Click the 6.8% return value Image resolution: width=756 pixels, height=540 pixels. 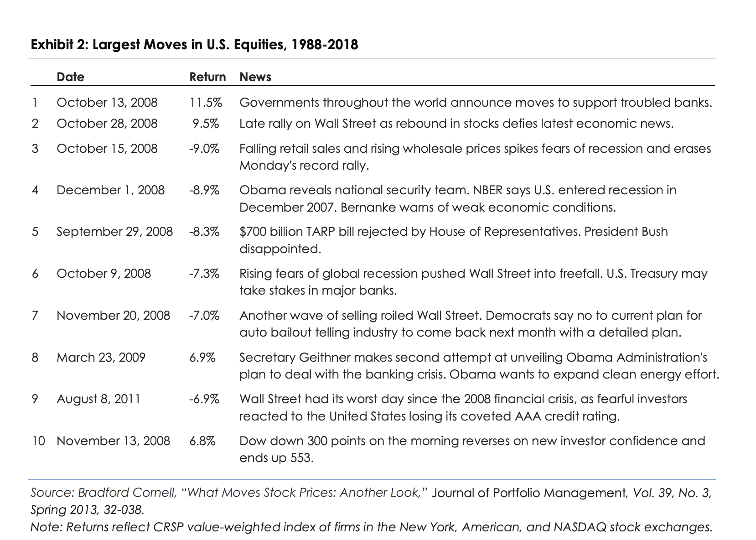click(x=202, y=441)
